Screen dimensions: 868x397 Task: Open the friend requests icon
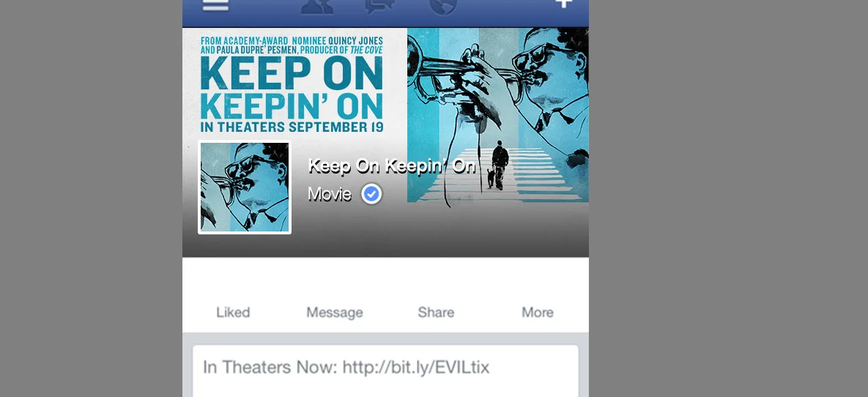click(317, 6)
